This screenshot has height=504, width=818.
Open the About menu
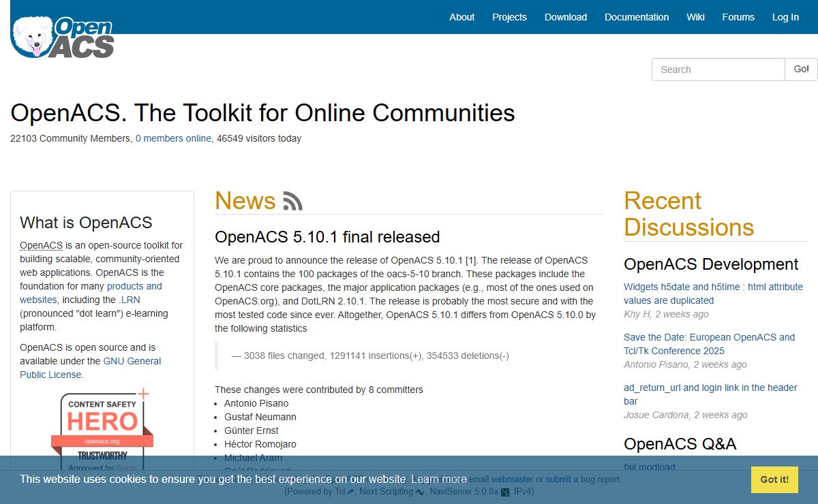click(461, 17)
